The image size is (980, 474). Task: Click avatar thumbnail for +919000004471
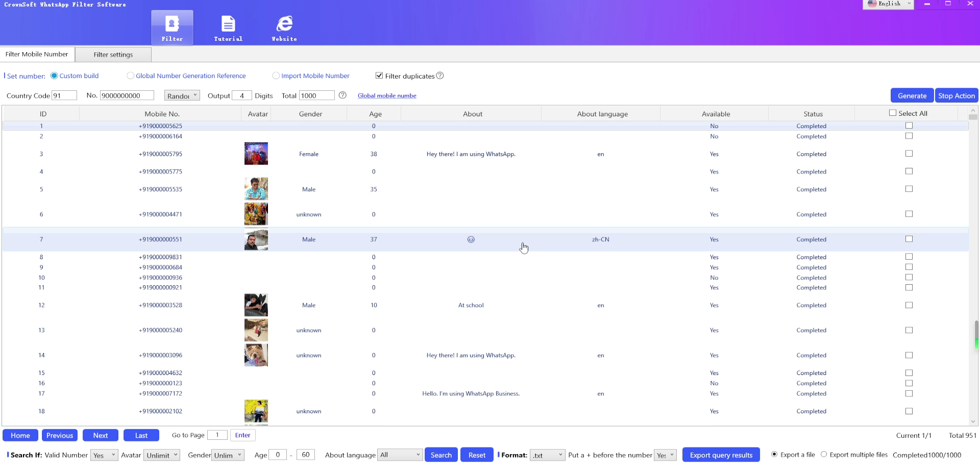point(256,214)
